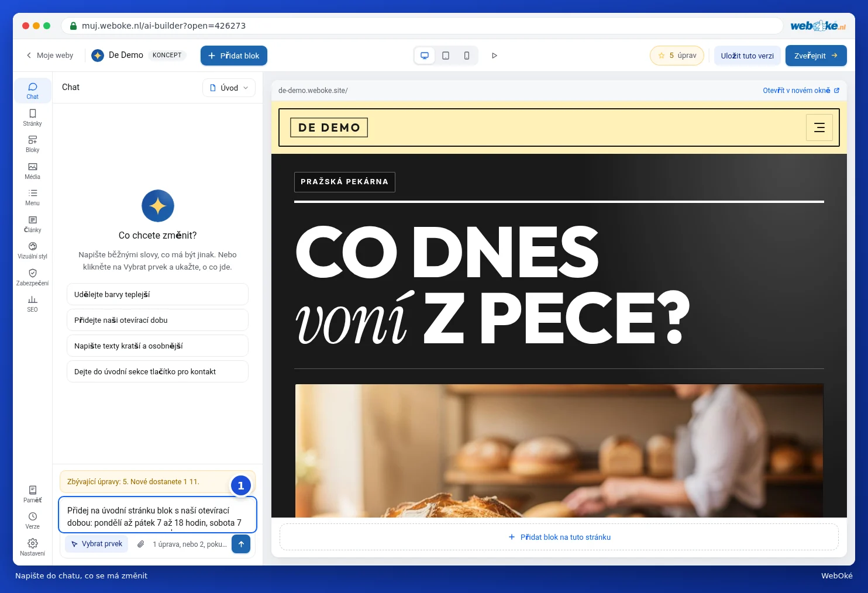Select the Chat tab in sidebar
Screen dimensions: 868x593
32,91
